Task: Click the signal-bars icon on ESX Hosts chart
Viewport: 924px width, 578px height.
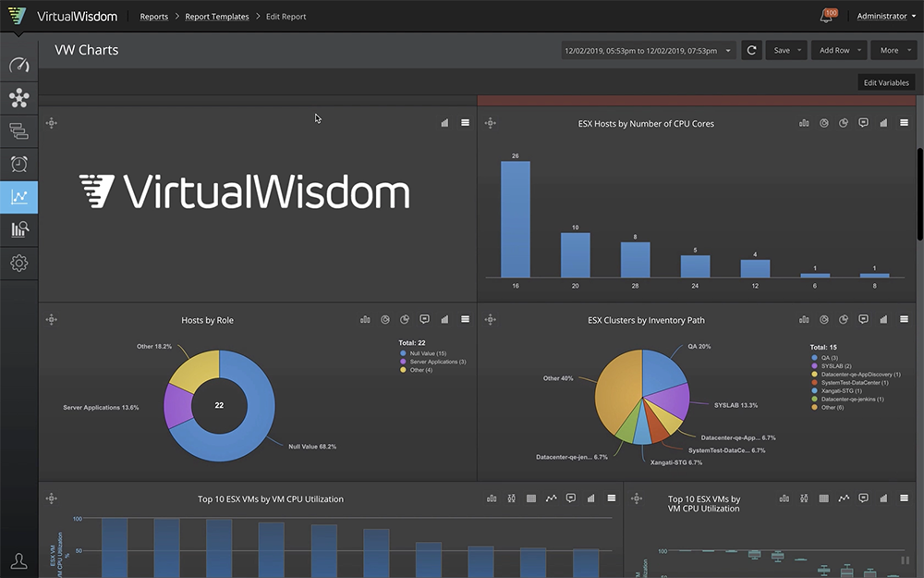Action: tap(883, 123)
